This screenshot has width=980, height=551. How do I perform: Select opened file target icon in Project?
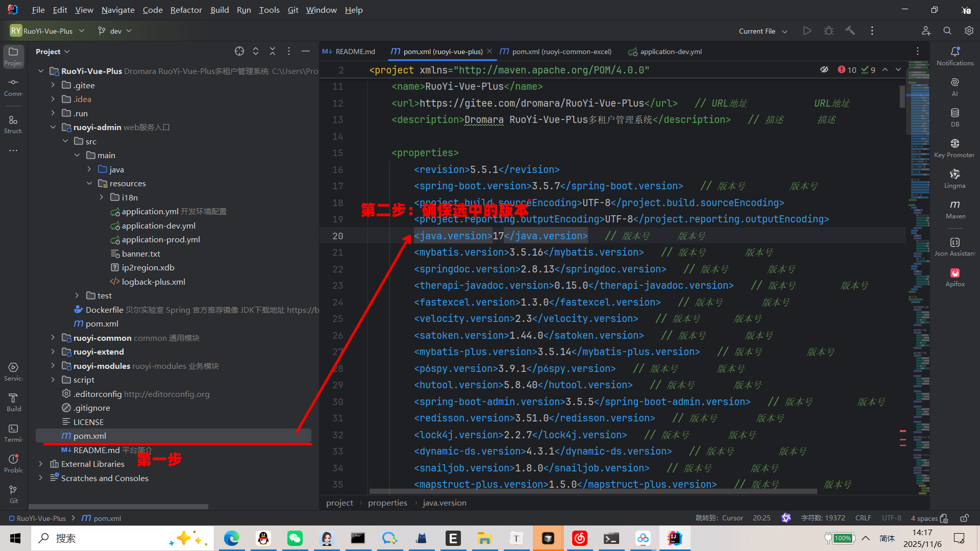239,52
